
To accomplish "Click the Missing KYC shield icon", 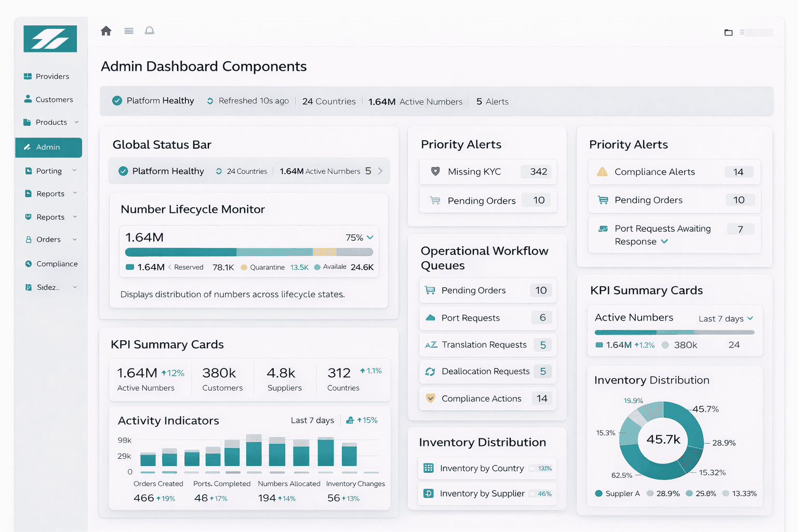I will coord(436,171).
